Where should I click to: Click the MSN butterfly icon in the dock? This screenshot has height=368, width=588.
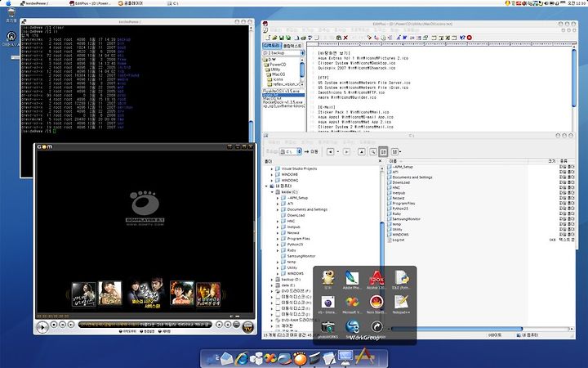pyautogui.click(x=270, y=359)
